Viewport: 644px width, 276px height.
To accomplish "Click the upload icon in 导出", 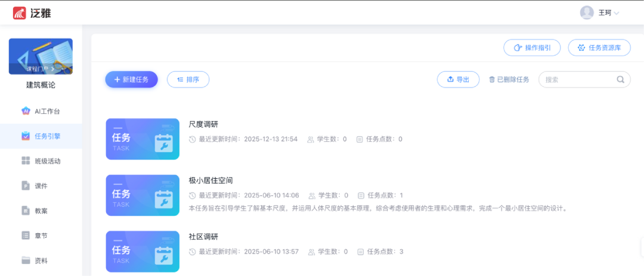I will pos(450,79).
